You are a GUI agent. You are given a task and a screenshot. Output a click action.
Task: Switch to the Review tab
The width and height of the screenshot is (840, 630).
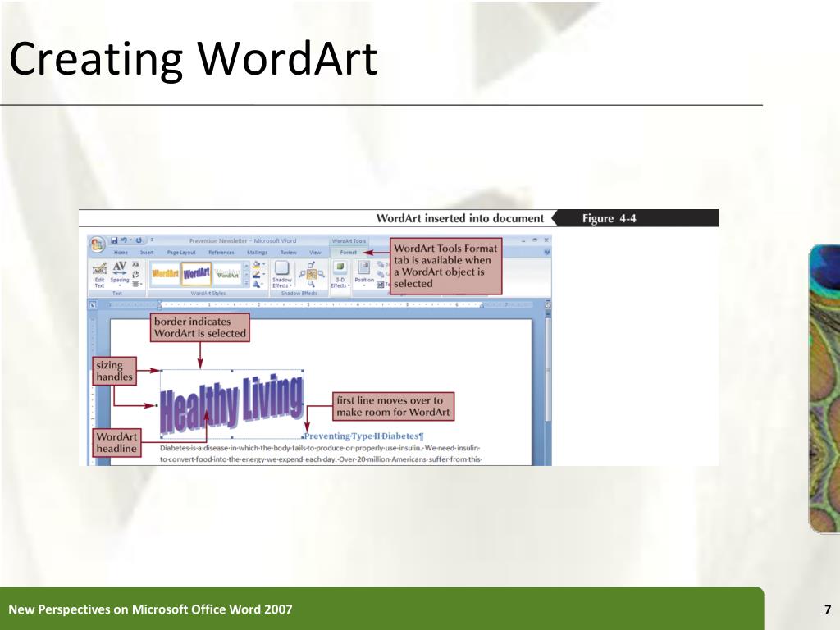(x=288, y=253)
